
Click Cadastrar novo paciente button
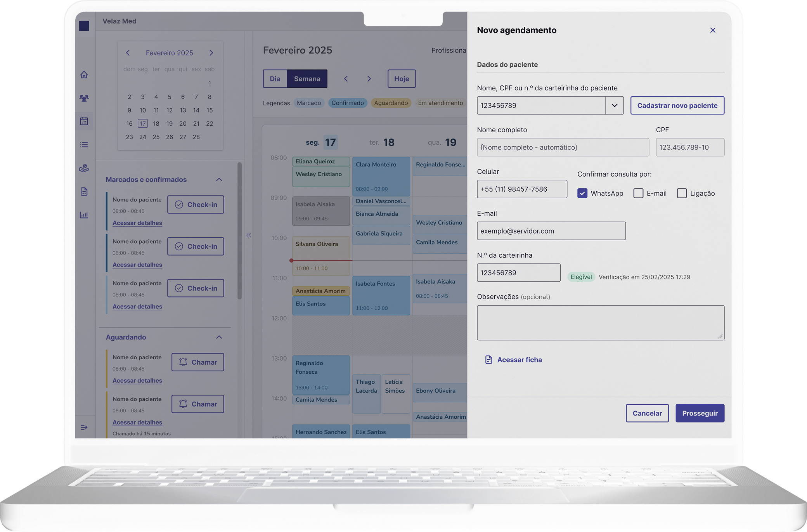677,106
